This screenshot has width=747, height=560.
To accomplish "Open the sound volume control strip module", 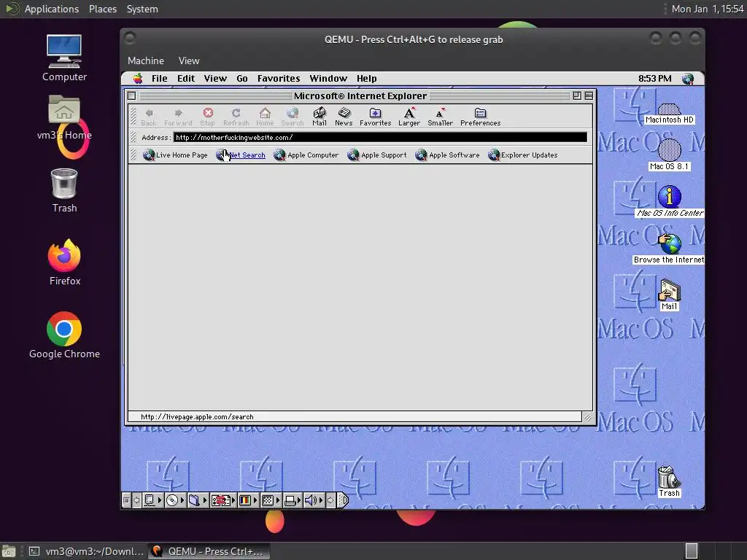I will click(314, 500).
